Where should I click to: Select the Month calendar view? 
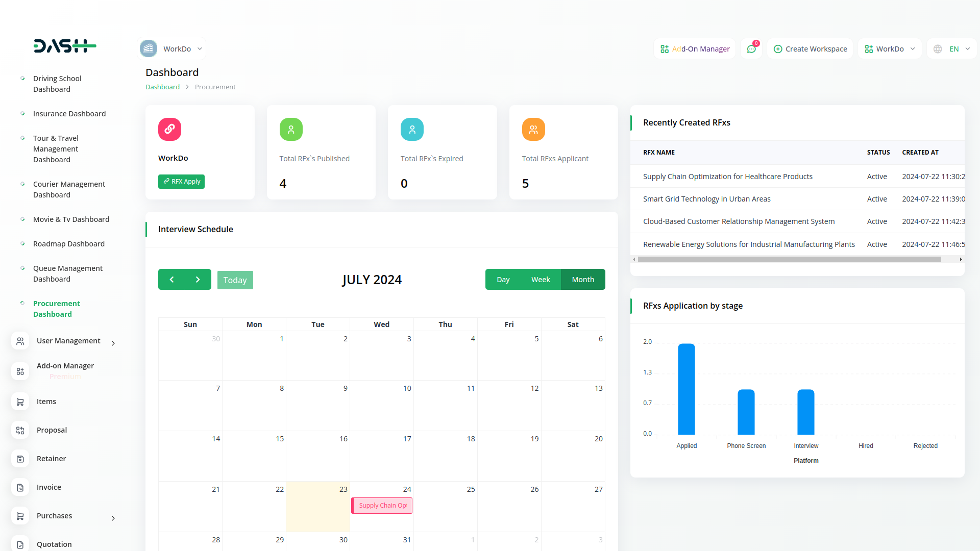(583, 280)
